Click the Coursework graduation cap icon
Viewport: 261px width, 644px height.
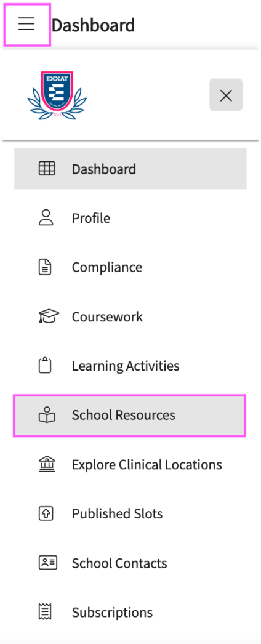[x=49, y=316]
